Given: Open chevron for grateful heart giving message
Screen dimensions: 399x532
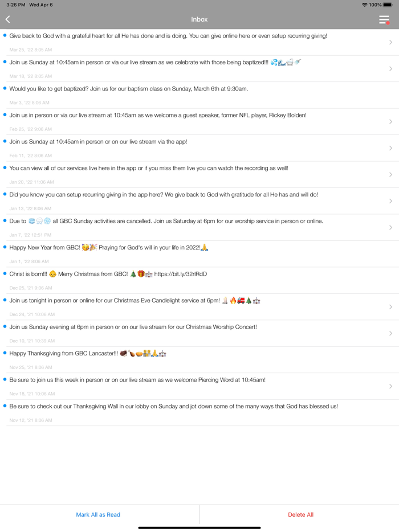Looking at the screenshot, I should [x=390, y=42].
